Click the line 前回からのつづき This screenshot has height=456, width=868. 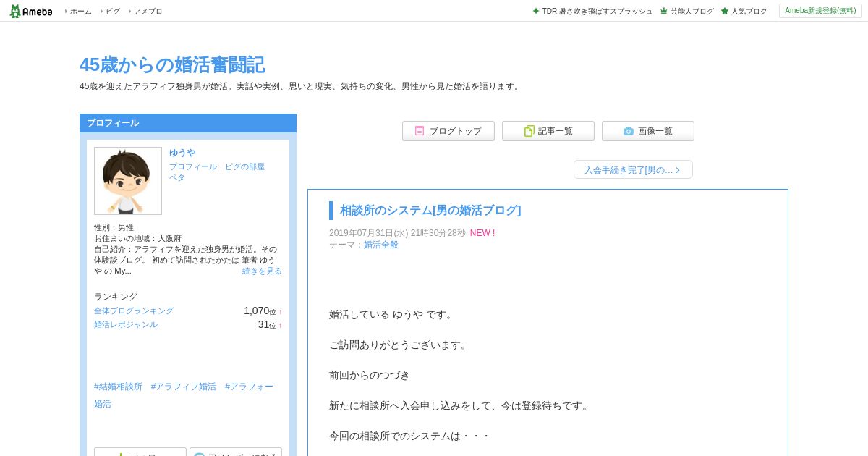370,375
